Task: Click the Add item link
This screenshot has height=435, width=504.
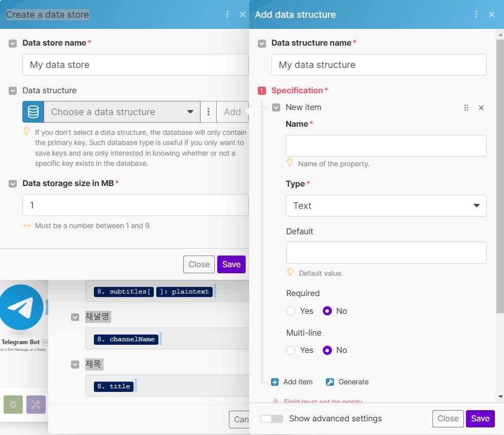Action: click(297, 382)
